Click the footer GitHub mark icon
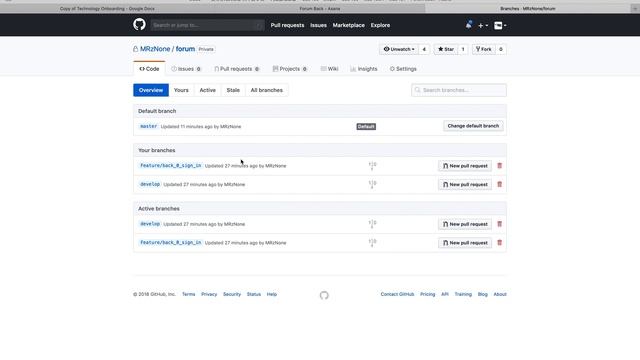 pos(324,295)
